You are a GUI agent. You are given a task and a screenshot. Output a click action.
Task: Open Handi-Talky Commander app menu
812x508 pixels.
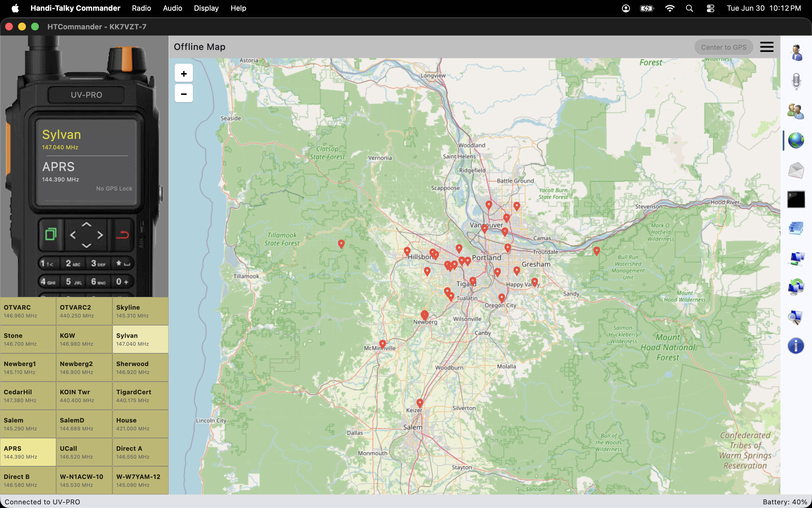tap(75, 8)
